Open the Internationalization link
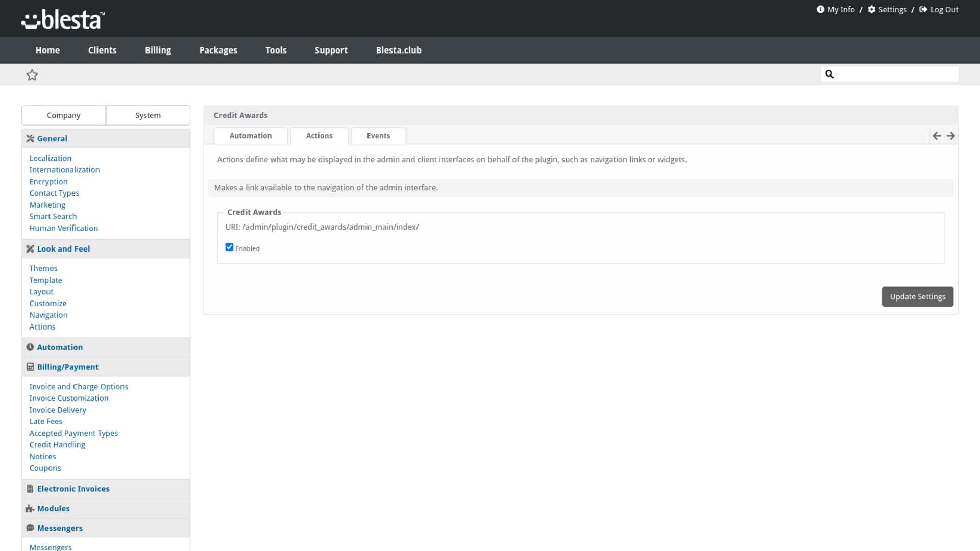This screenshot has height=551, width=980. click(64, 170)
